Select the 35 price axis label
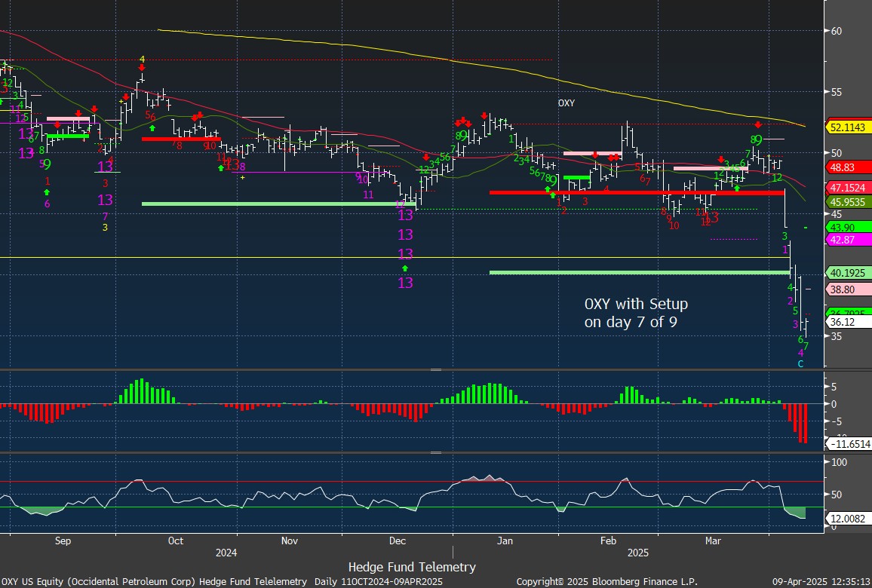Image resolution: width=872 pixels, height=588 pixels. pyautogui.click(x=837, y=336)
